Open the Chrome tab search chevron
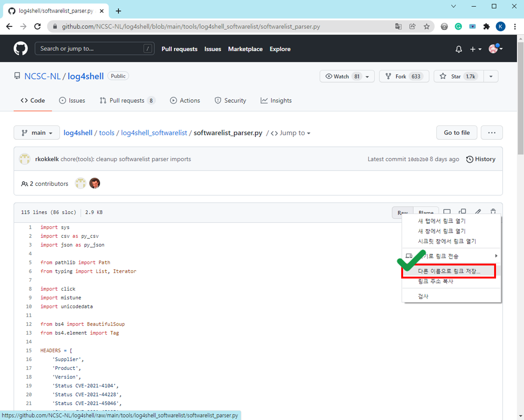 click(453, 6)
